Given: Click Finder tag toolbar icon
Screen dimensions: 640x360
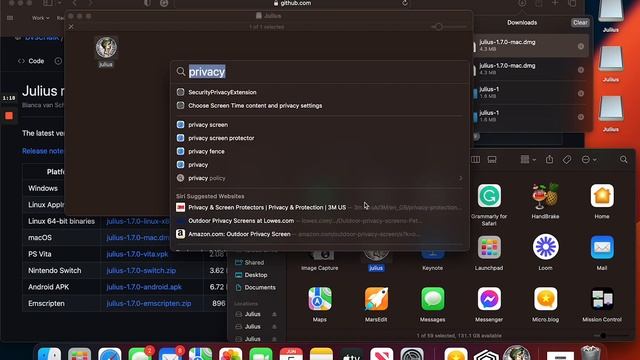Looking at the screenshot, I should [x=567, y=160].
